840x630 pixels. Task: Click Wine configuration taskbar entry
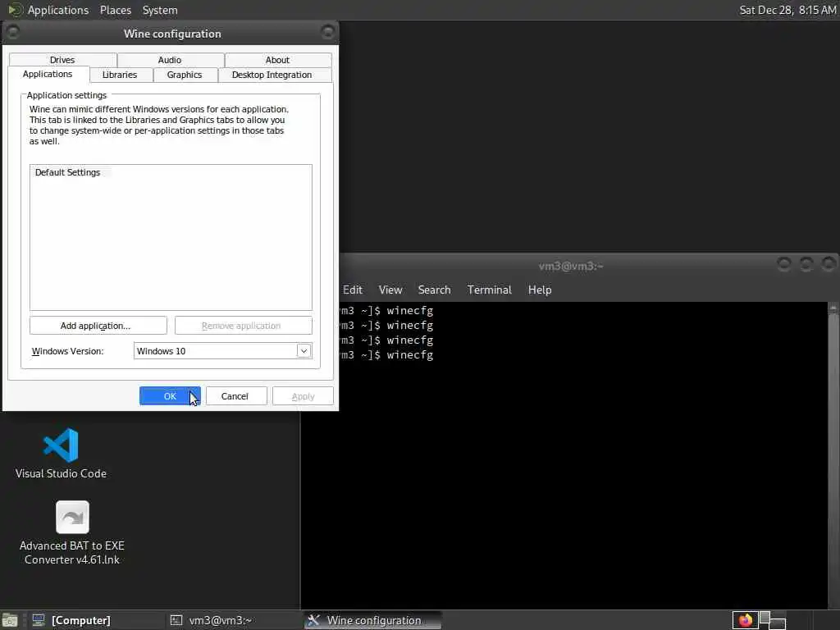373,620
